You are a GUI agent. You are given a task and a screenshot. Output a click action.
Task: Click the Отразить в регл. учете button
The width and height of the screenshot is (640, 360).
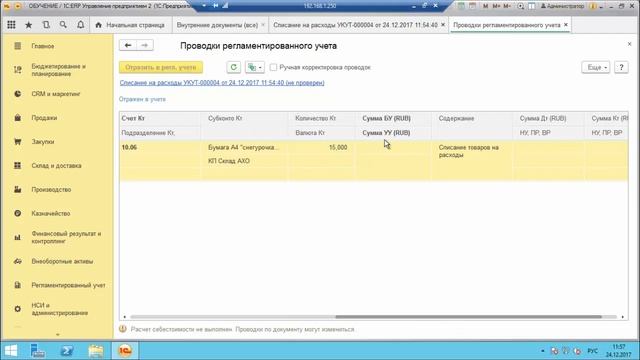click(161, 67)
